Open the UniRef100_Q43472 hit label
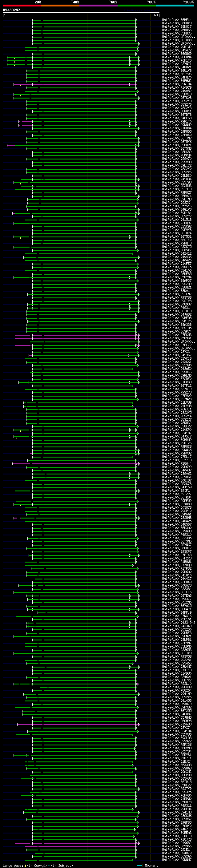The height and width of the screenshot is (868, 197). point(177,50)
